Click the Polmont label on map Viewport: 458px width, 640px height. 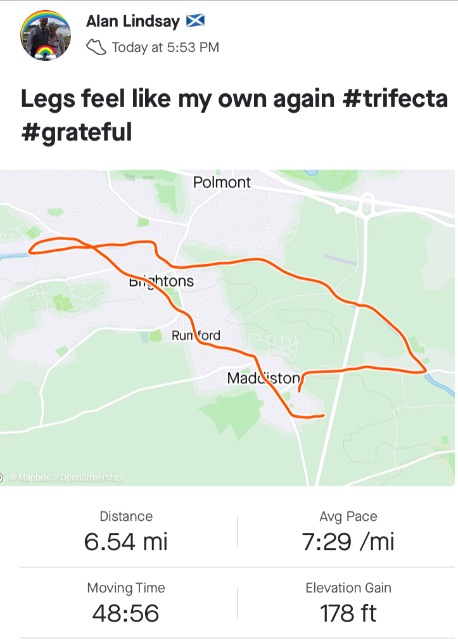pyautogui.click(x=222, y=182)
